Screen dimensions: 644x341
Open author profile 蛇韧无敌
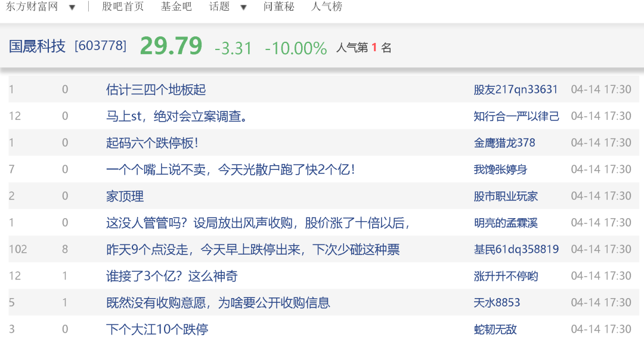click(495, 330)
